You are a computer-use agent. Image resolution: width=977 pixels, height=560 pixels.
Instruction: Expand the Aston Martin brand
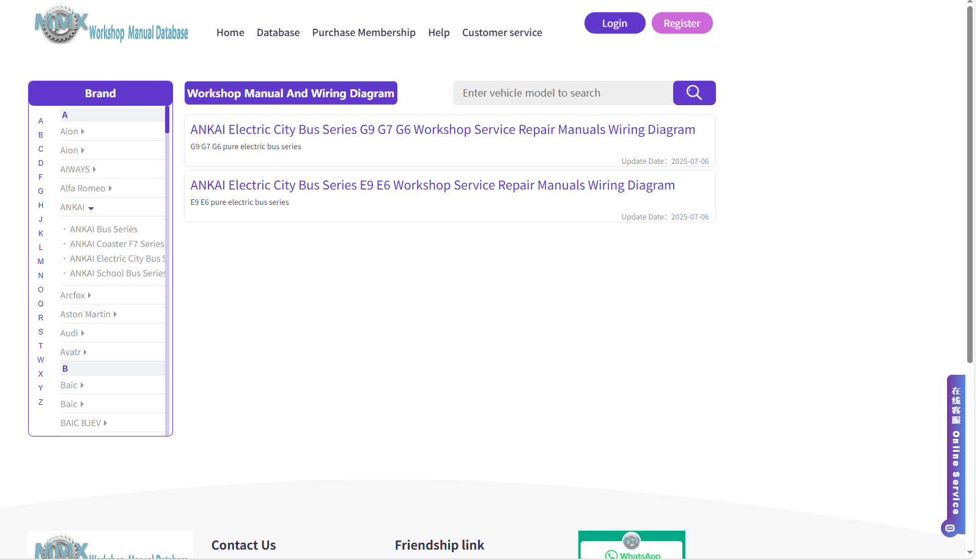89,314
